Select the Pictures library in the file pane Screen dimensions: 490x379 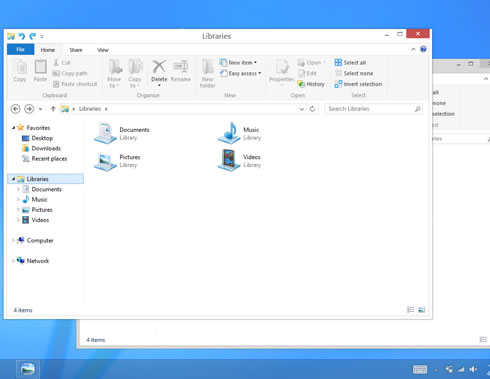pyautogui.click(x=117, y=161)
